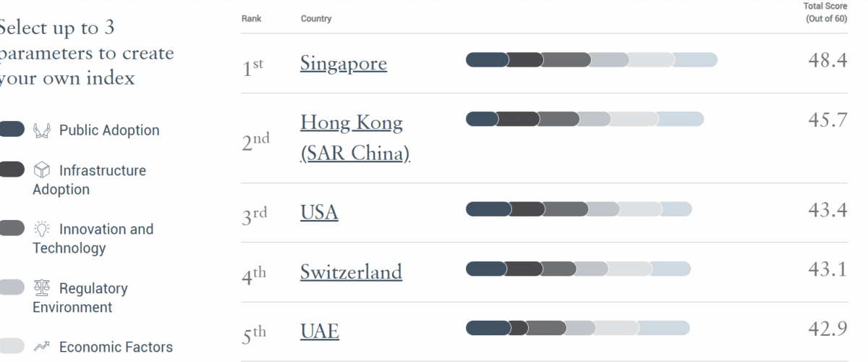Sort by Total Score column header
This screenshot has width=868, height=362.
[825, 12]
